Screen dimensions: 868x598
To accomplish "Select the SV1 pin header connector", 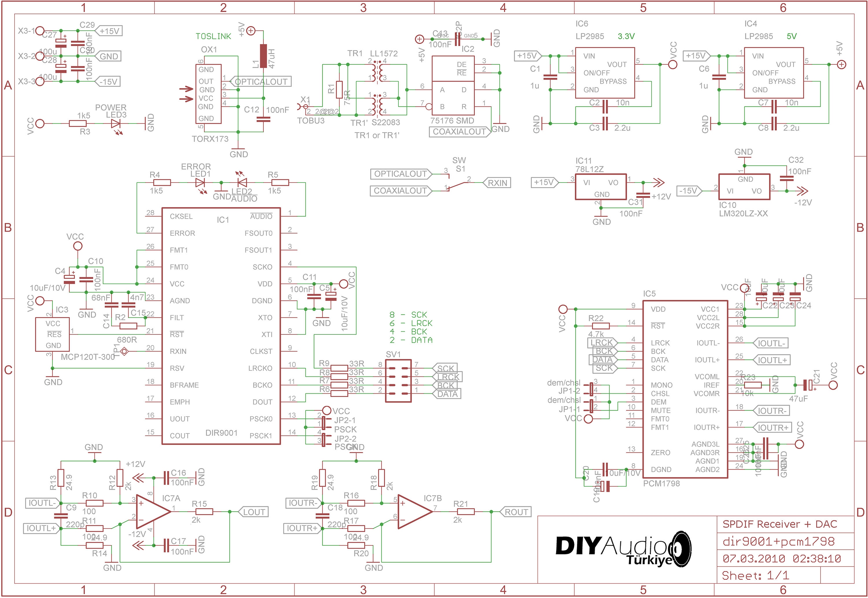I will pyautogui.click(x=398, y=381).
